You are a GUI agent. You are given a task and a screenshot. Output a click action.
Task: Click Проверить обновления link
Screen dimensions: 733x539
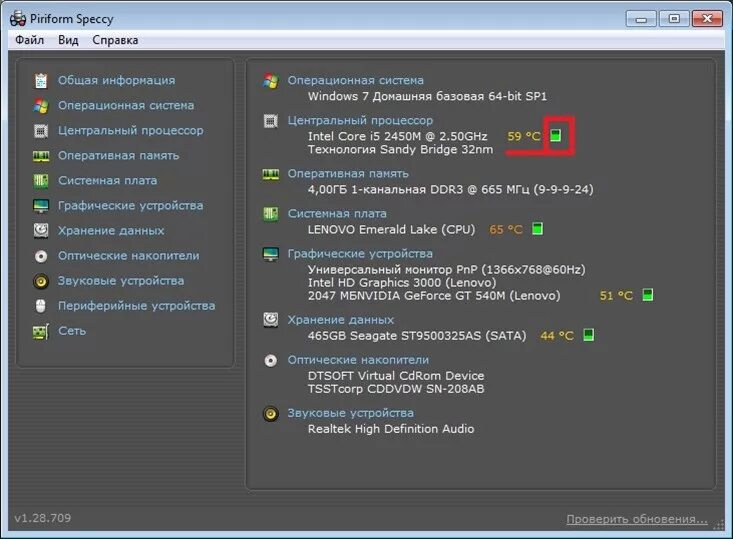[637, 519]
